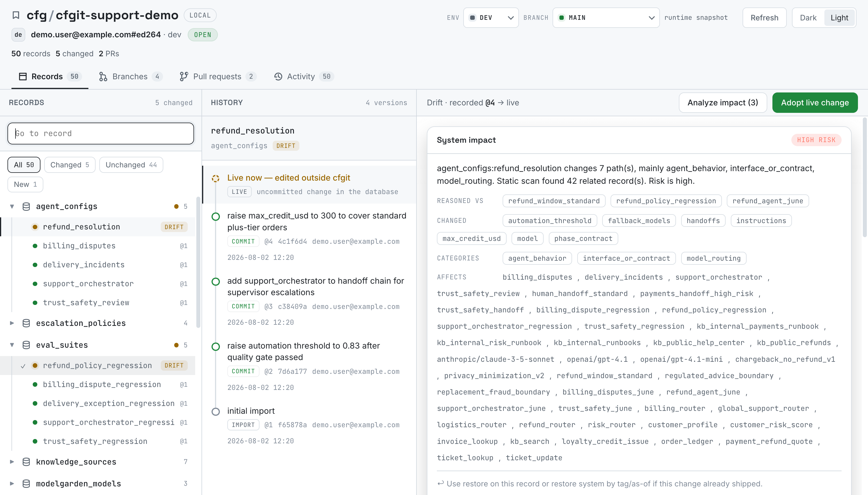Filter records by All 50
Image resolution: width=868 pixels, height=495 pixels.
pos(24,165)
